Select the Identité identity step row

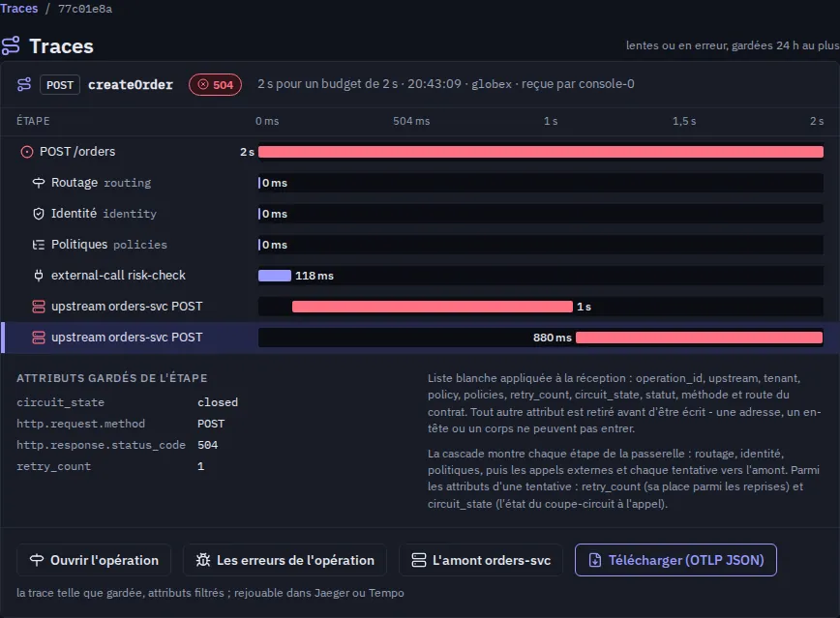point(420,214)
